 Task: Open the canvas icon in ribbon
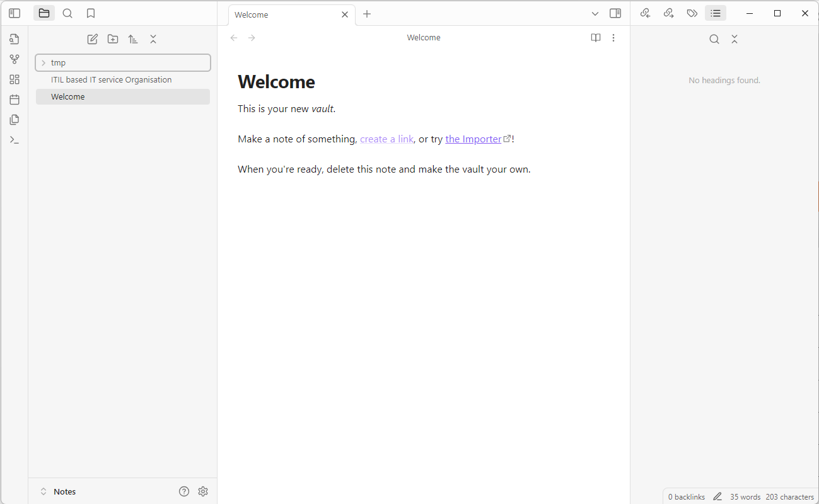coord(15,79)
